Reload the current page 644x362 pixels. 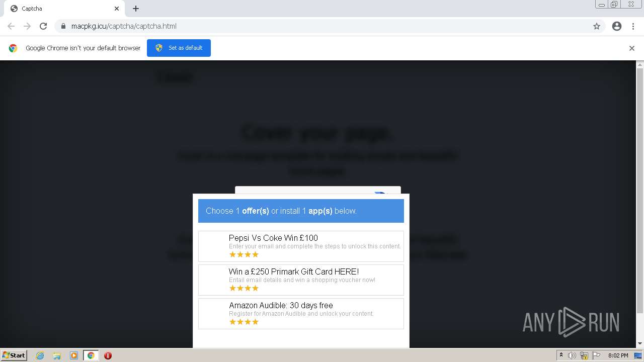[43, 26]
